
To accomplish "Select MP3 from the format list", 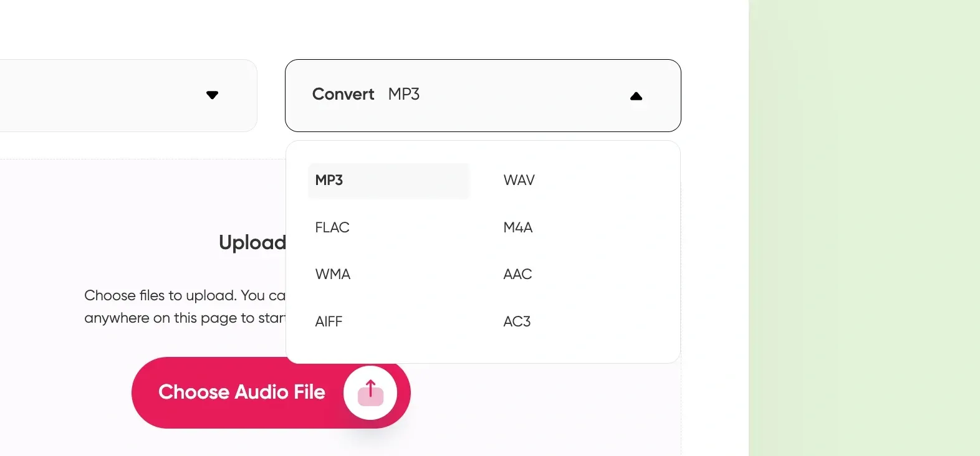I will click(x=329, y=181).
